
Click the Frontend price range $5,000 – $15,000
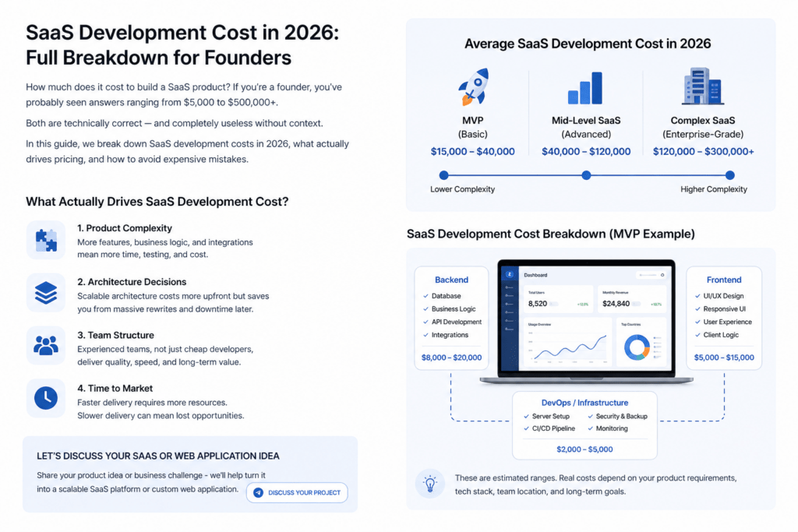click(x=724, y=358)
